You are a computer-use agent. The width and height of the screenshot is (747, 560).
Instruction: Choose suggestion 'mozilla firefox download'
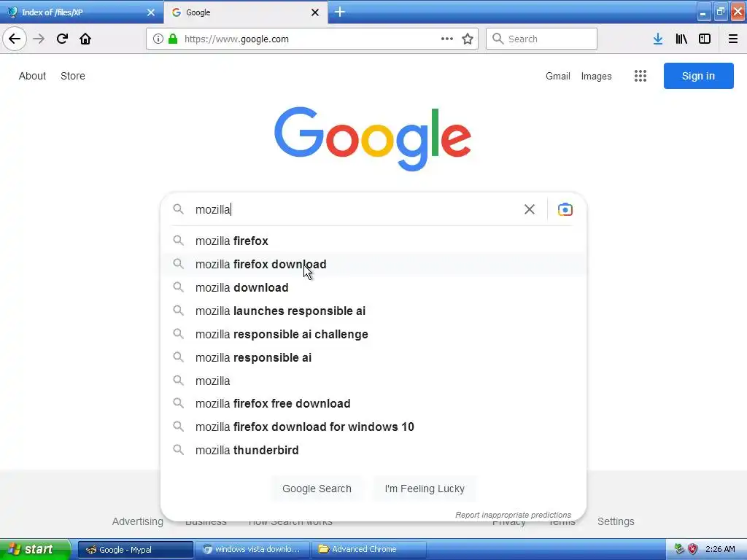[x=373, y=264]
